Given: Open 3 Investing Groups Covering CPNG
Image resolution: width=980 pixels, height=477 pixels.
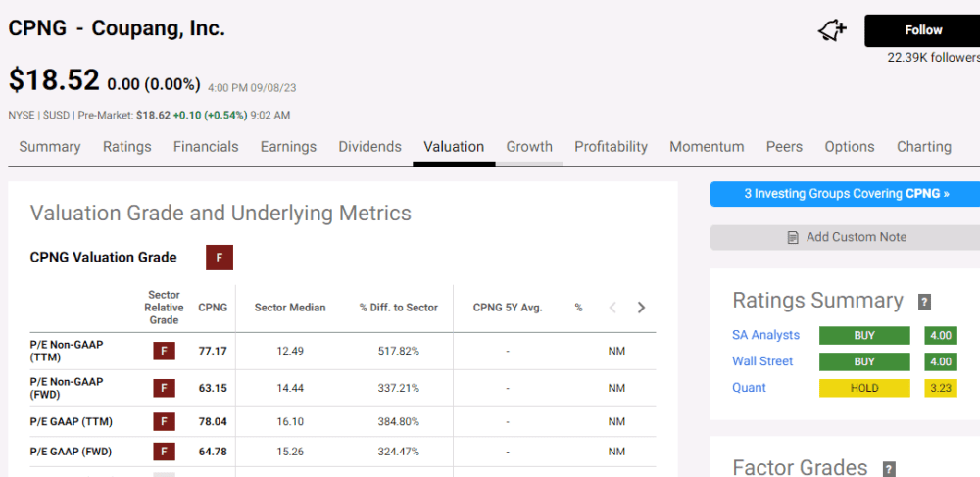Looking at the screenshot, I should click(846, 194).
